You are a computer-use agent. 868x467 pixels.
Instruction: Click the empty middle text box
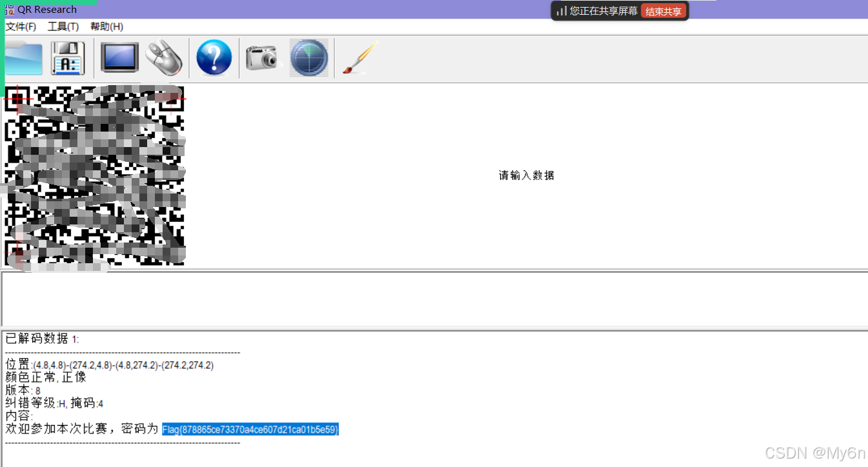click(x=434, y=299)
